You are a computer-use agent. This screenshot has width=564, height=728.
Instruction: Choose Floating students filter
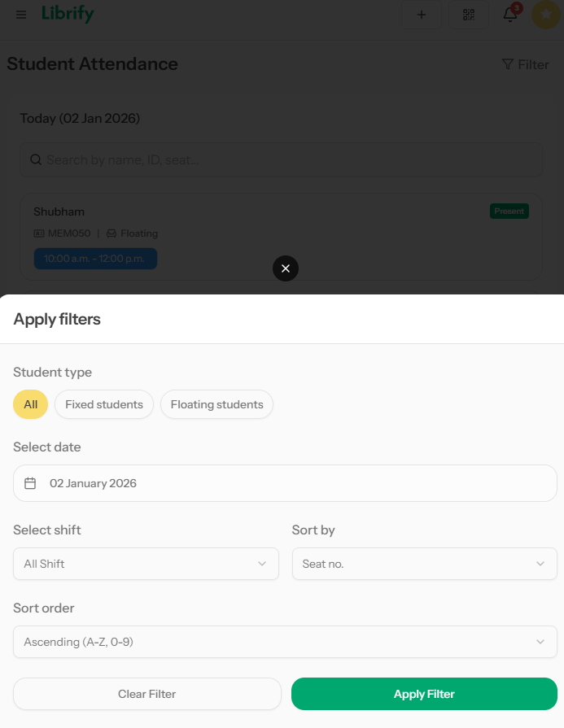tap(216, 403)
